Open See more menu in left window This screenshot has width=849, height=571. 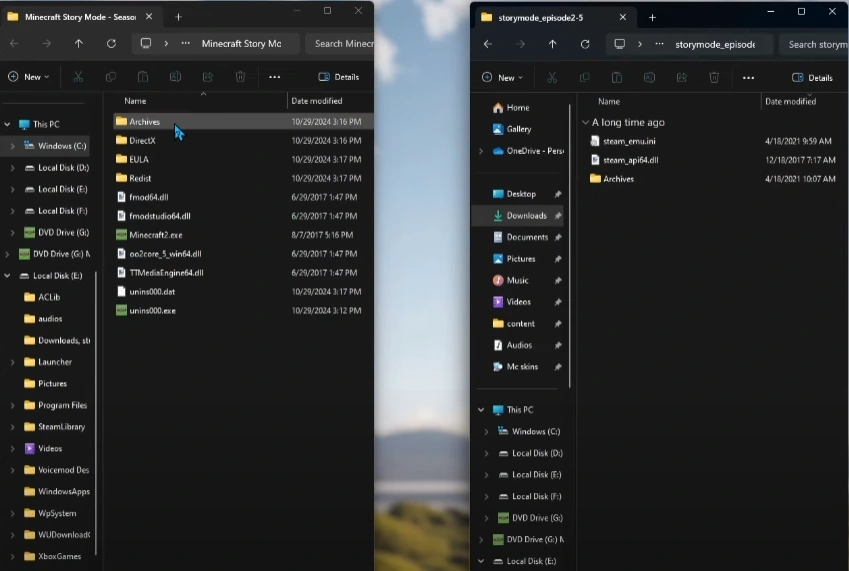[275, 77]
